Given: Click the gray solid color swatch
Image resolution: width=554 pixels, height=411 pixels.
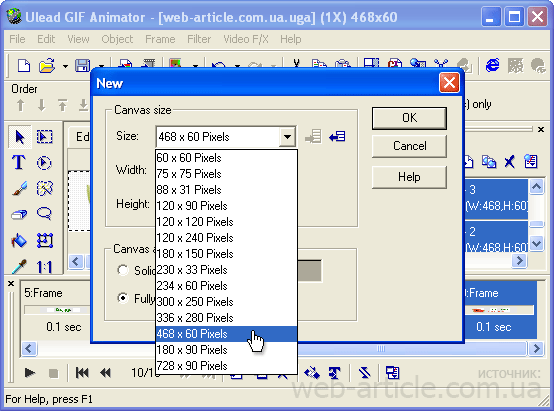Looking at the screenshot, I should [x=310, y=271].
